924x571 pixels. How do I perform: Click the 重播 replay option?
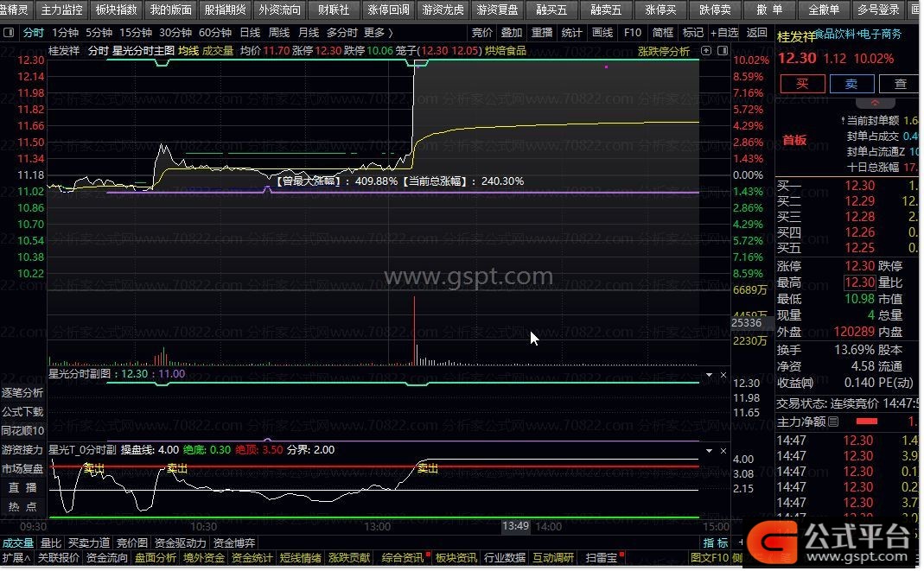tap(542, 33)
